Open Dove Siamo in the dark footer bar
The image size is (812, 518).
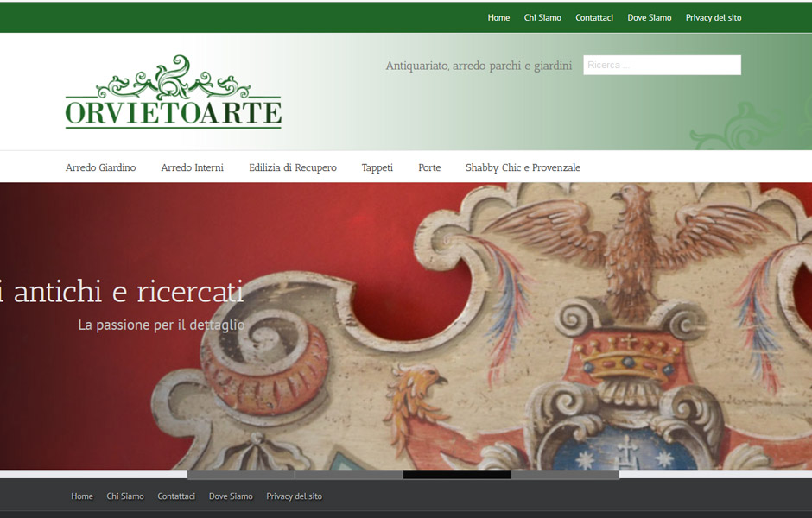click(x=231, y=496)
